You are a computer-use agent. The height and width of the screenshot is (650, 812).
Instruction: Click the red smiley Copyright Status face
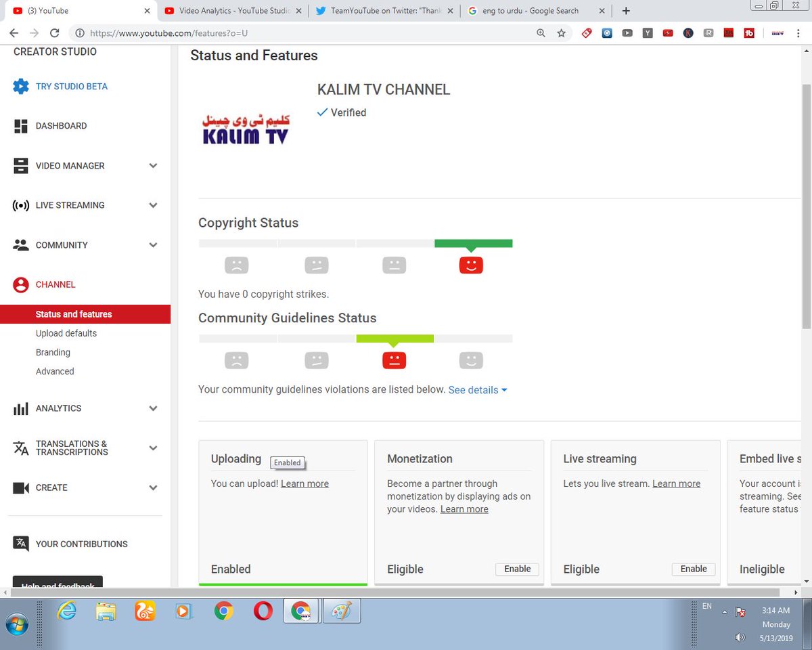click(471, 265)
